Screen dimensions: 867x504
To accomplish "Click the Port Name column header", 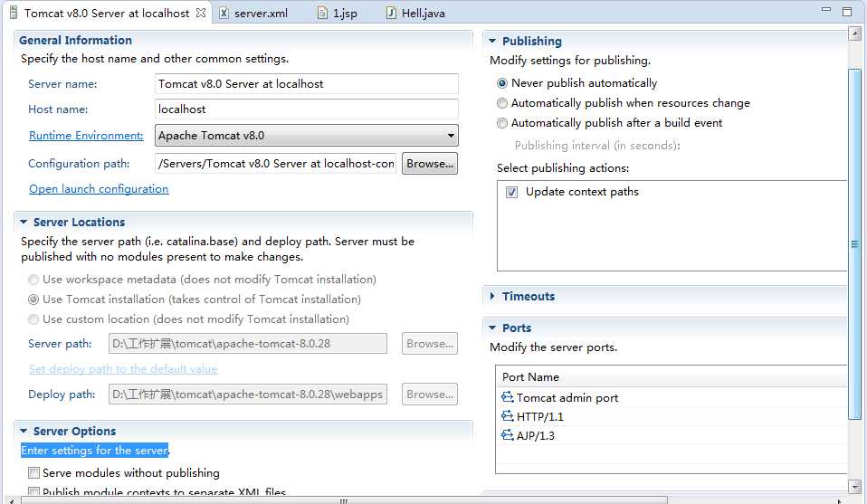I will click(x=672, y=377).
